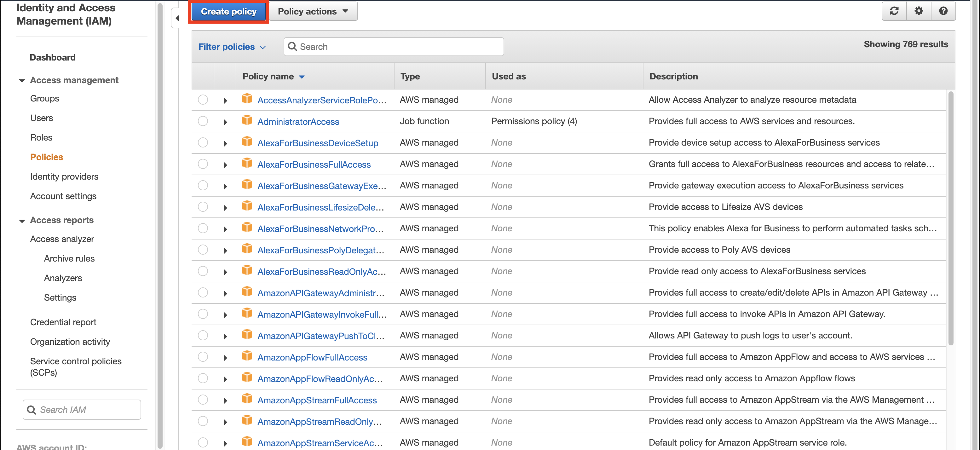Open the AmazonAppStreamServiceAc… policy link

click(x=320, y=443)
